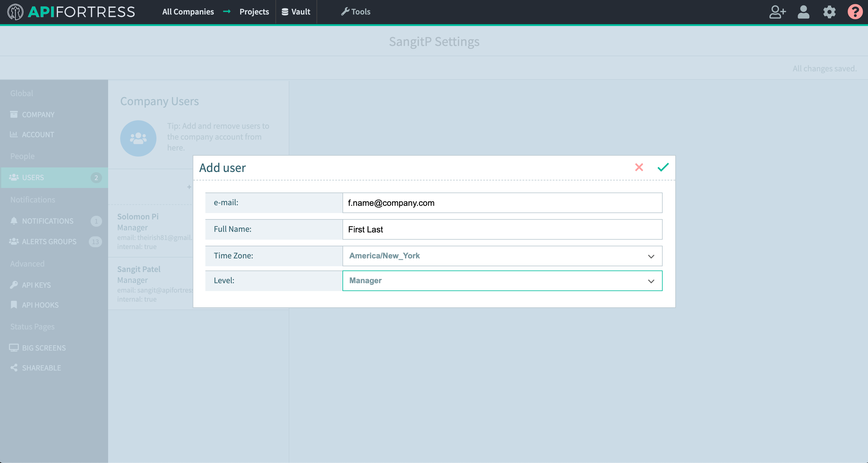Click the help question mark icon
The image size is (868, 463).
(x=855, y=12)
